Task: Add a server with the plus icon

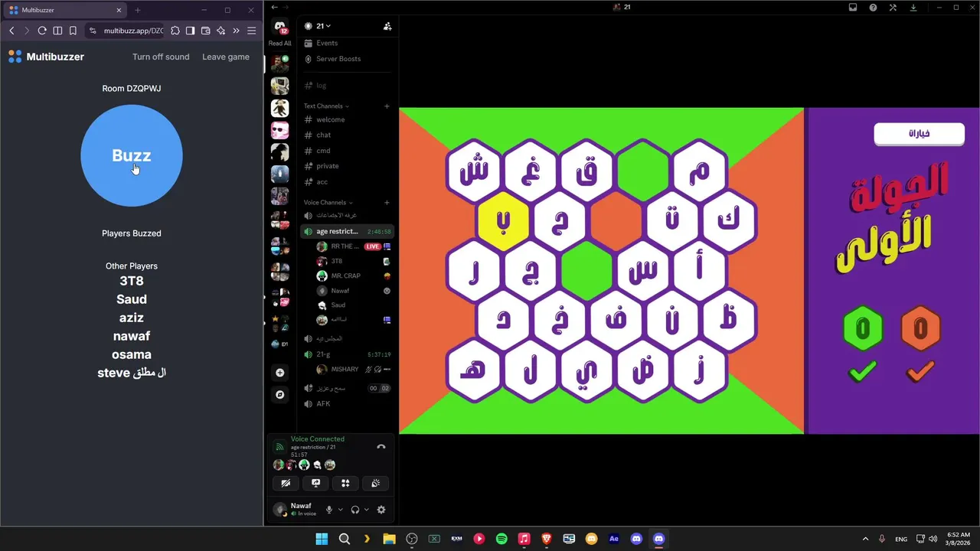Action: pyautogui.click(x=280, y=373)
